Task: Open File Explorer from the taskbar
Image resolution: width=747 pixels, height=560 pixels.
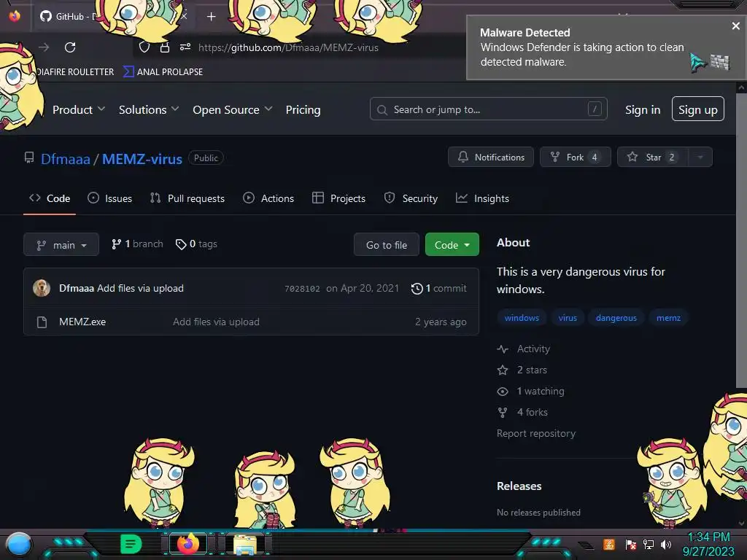Action: (244, 545)
